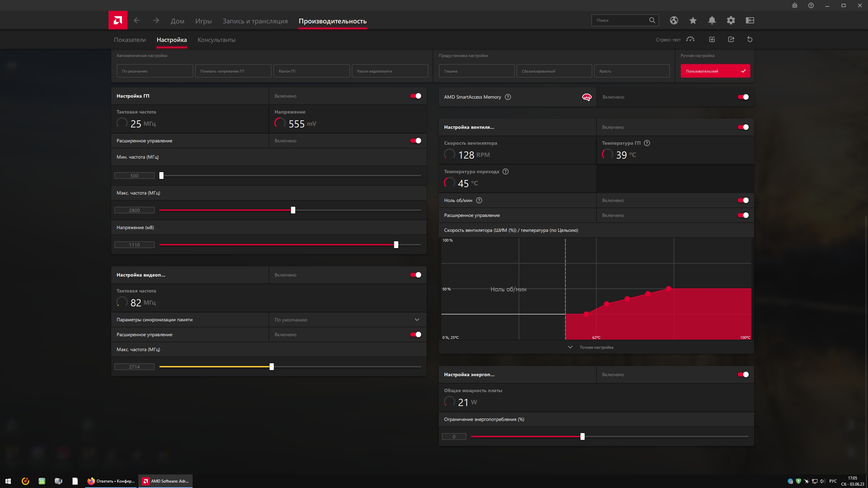Click the Макс. частота GPU slider handle
868x488 pixels.
(x=293, y=210)
